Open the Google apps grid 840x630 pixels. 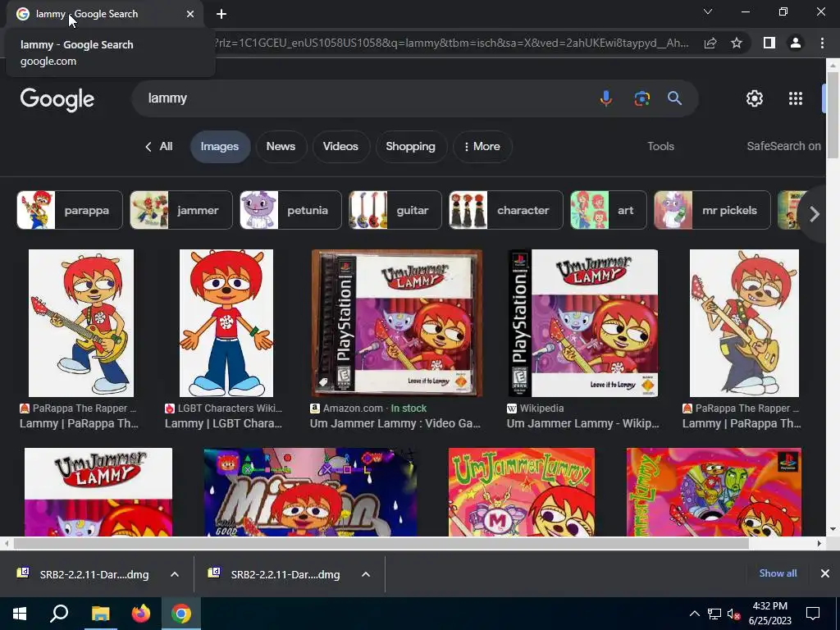click(796, 98)
